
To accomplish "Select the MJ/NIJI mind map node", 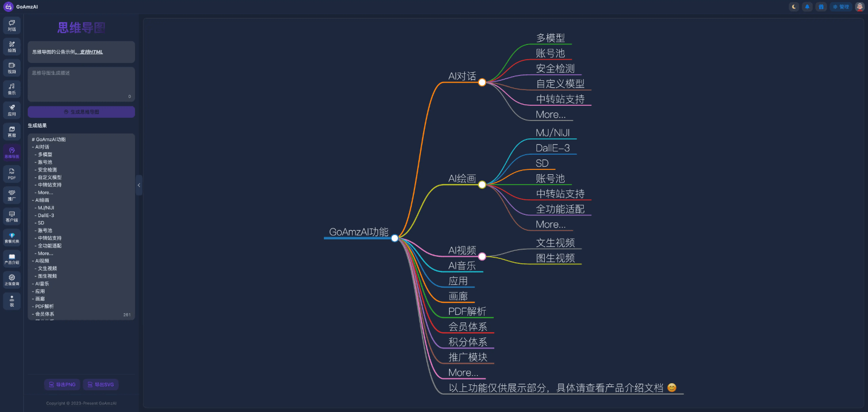I will (x=553, y=132).
